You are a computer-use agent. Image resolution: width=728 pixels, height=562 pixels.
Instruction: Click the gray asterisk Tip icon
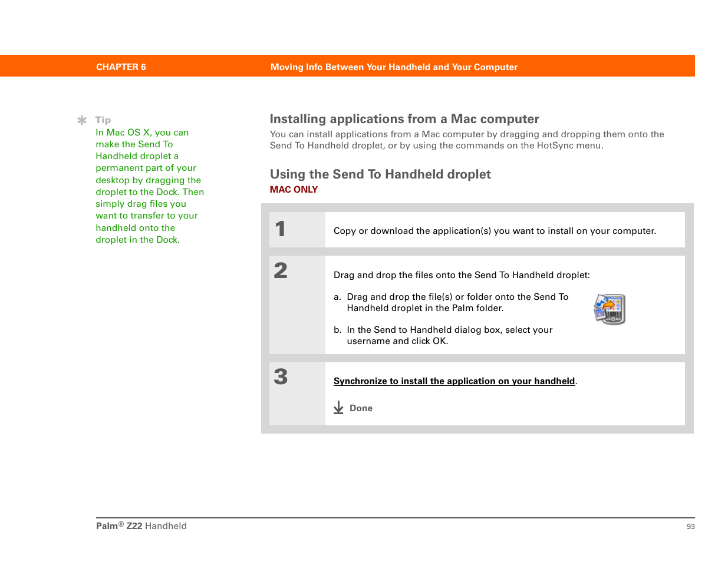tap(82, 120)
